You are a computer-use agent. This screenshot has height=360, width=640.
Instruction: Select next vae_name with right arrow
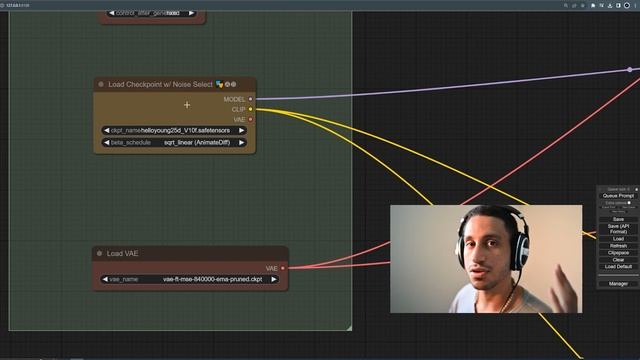pyautogui.click(x=274, y=280)
